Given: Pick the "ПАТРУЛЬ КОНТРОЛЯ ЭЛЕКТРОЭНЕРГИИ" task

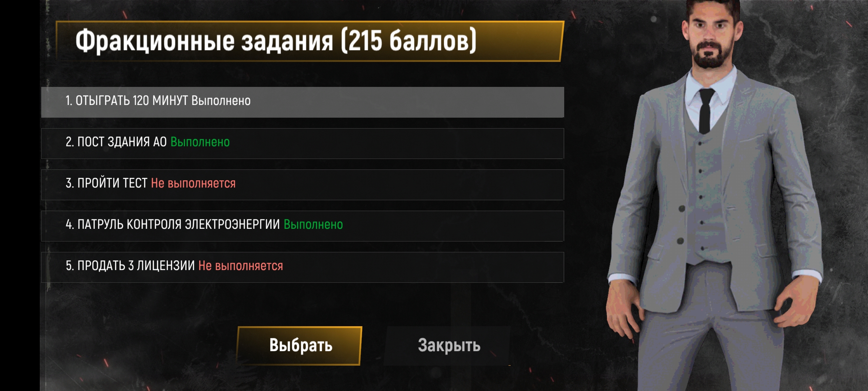Looking at the screenshot, I should 302,226.
